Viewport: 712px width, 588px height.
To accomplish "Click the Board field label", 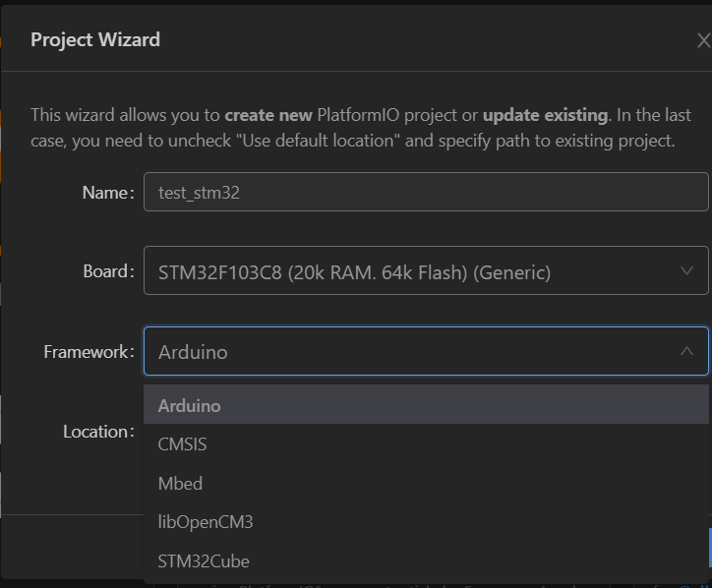I will [x=108, y=271].
